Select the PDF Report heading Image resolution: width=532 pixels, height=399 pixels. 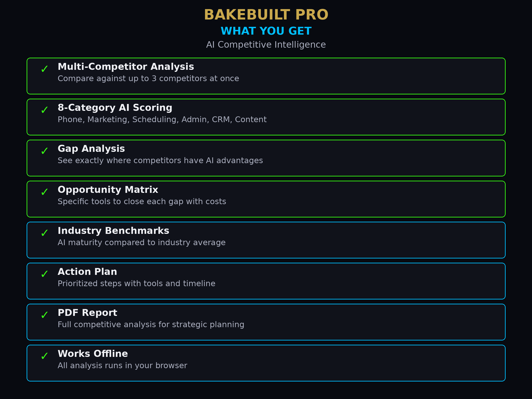(87, 313)
